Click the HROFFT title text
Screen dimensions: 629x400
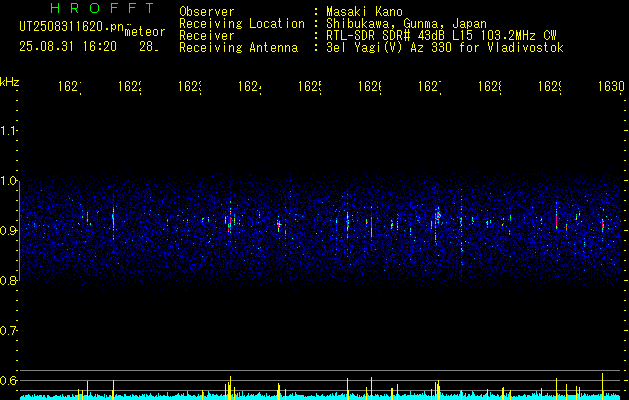[103, 8]
